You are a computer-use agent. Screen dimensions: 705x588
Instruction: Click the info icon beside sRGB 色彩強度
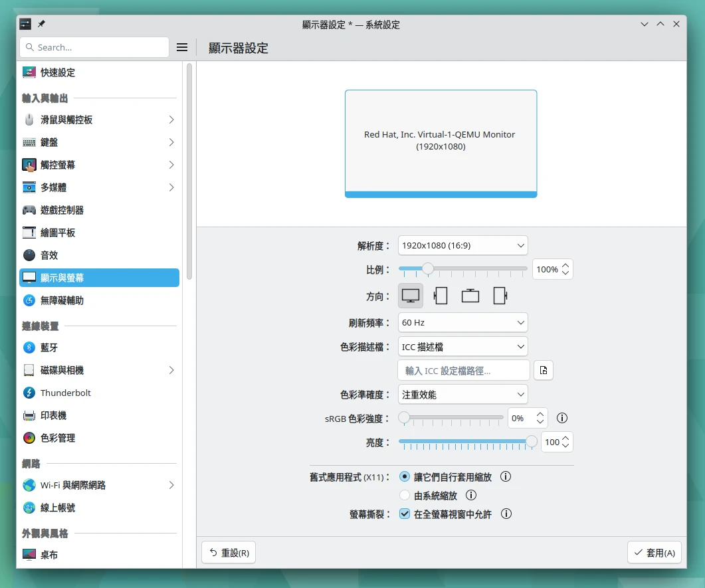(x=562, y=418)
